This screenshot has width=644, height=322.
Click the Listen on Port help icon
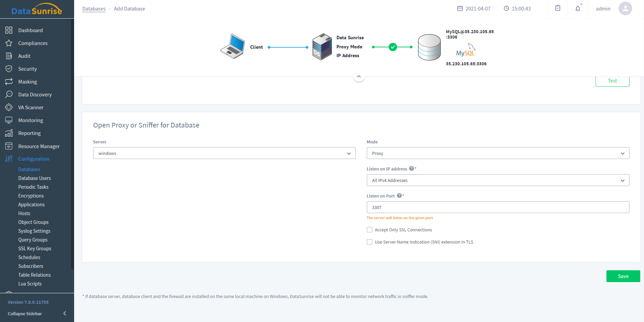(x=399, y=195)
